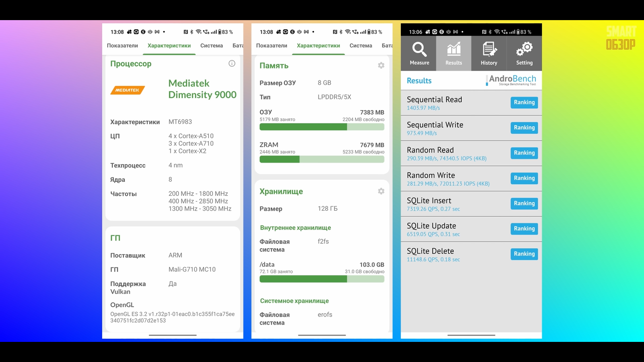The width and height of the screenshot is (644, 362).
Task: Open the Setting gears icon
Action: click(524, 49)
